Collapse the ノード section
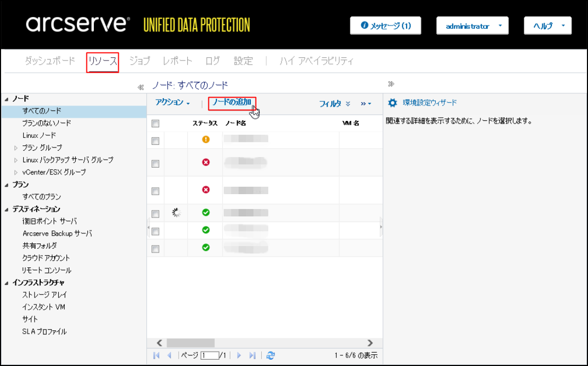The width and height of the screenshot is (588, 366). [7, 99]
